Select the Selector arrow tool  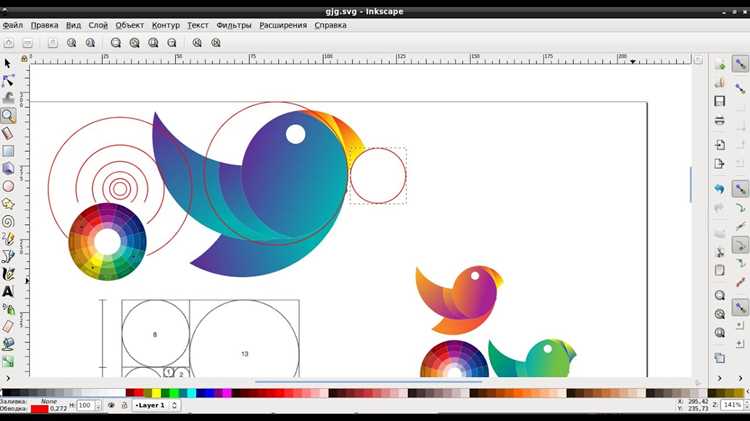[x=8, y=63]
